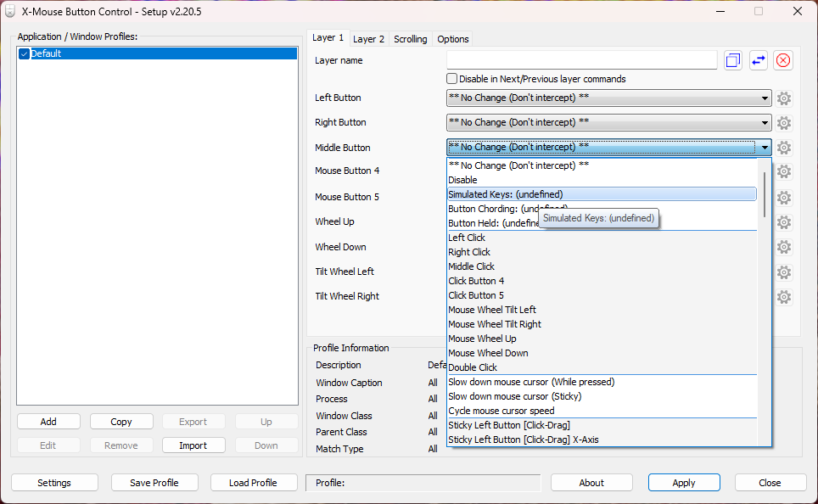Expand the Left Button dropdown

tap(765, 98)
